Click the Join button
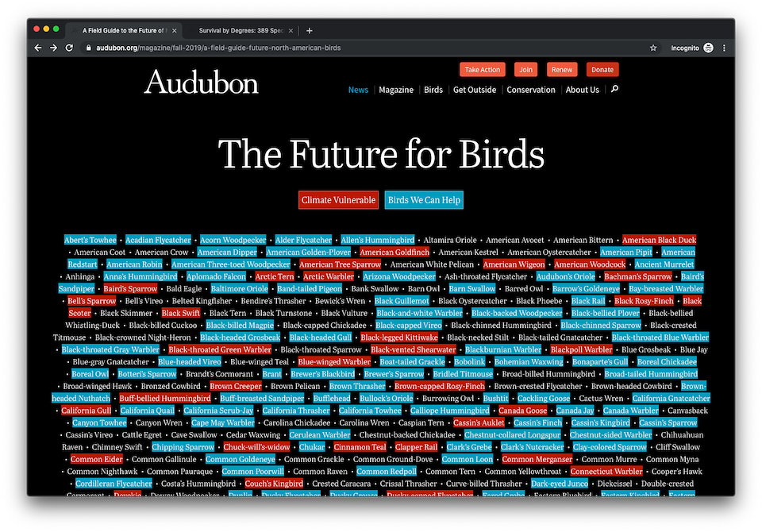This screenshot has width=762, height=532. [525, 70]
